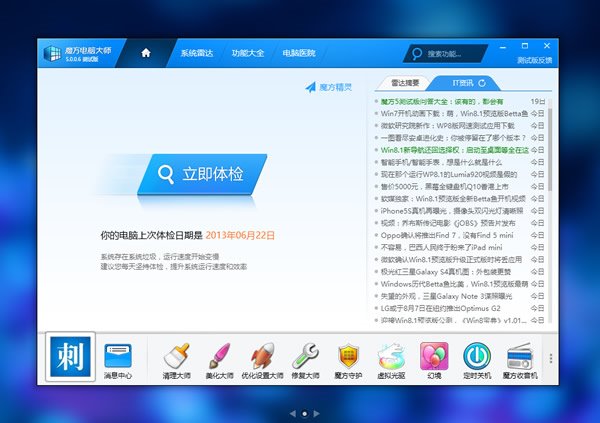
Task: Switch to the 雷达摘要 tab
Action: (x=405, y=83)
